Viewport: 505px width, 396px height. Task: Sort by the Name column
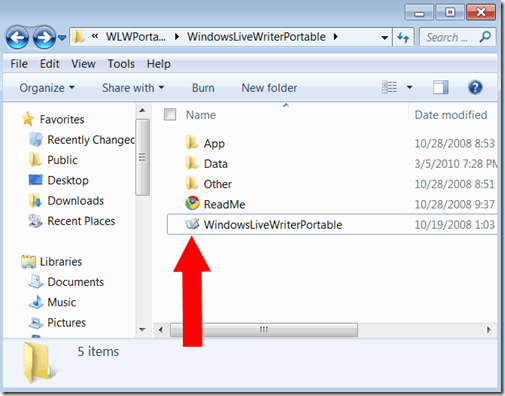click(x=201, y=115)
